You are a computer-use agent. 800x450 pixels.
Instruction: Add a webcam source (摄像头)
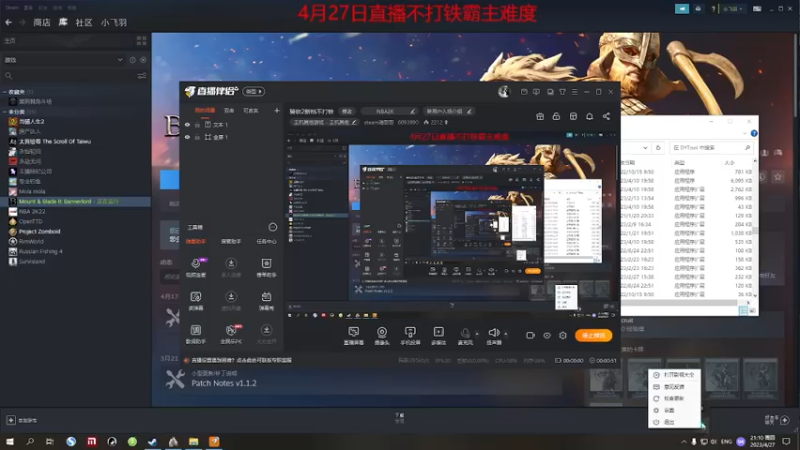(382, 336)
